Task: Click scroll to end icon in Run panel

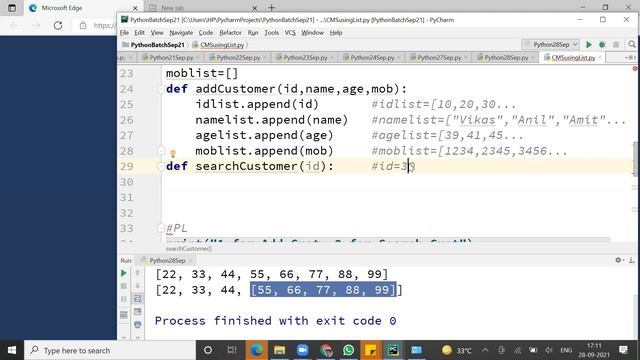Action: (138, 312)
